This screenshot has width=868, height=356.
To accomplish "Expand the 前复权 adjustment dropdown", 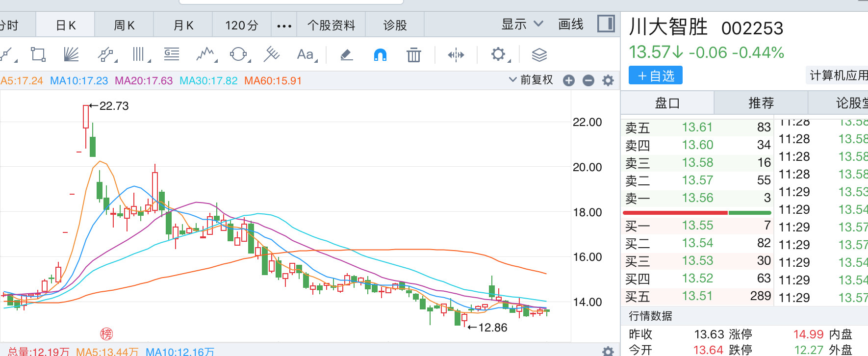I will pos(531,80).
